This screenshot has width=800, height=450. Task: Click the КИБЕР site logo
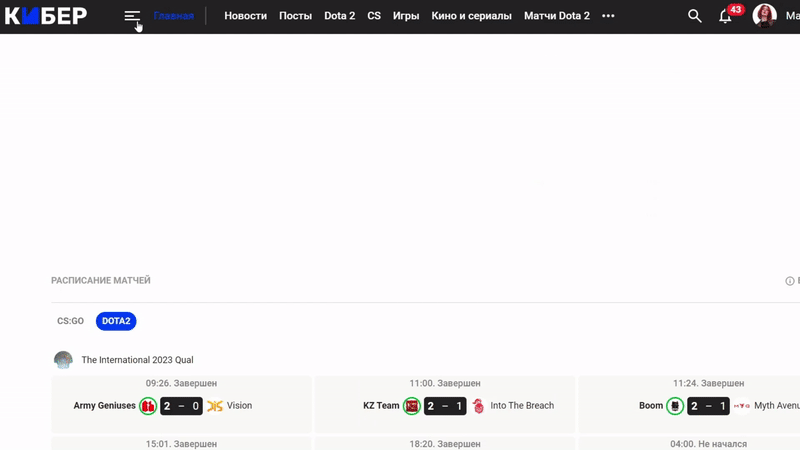46,16
